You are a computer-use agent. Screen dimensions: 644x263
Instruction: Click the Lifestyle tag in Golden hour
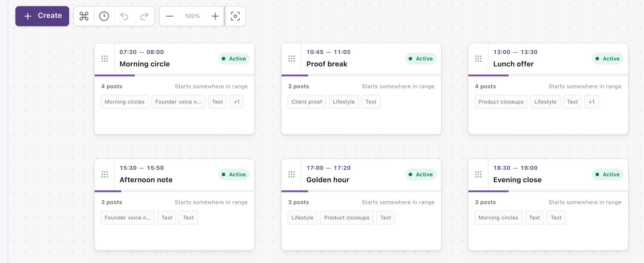click(x=302, y=217)
